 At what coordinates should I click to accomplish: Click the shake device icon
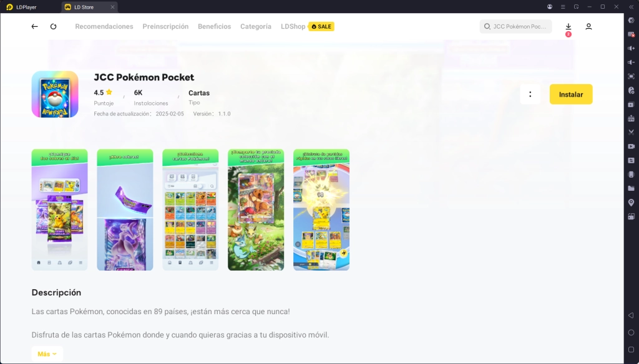click(x=632, y=175)
